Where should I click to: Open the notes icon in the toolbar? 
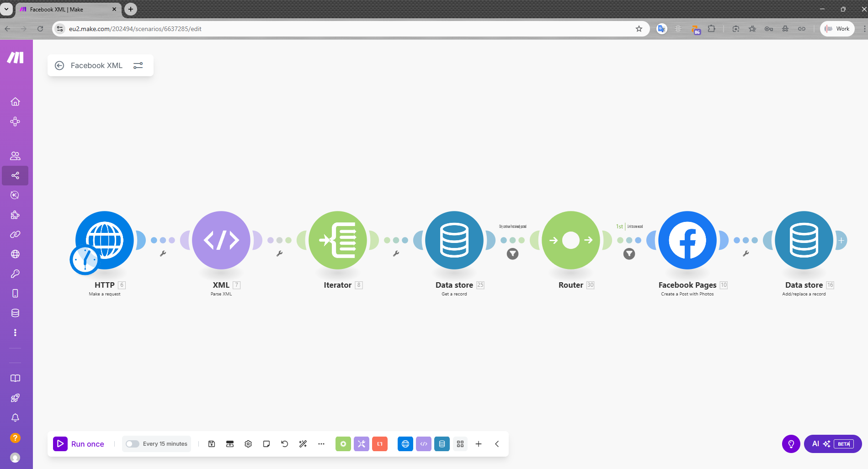tap(266, 444)
